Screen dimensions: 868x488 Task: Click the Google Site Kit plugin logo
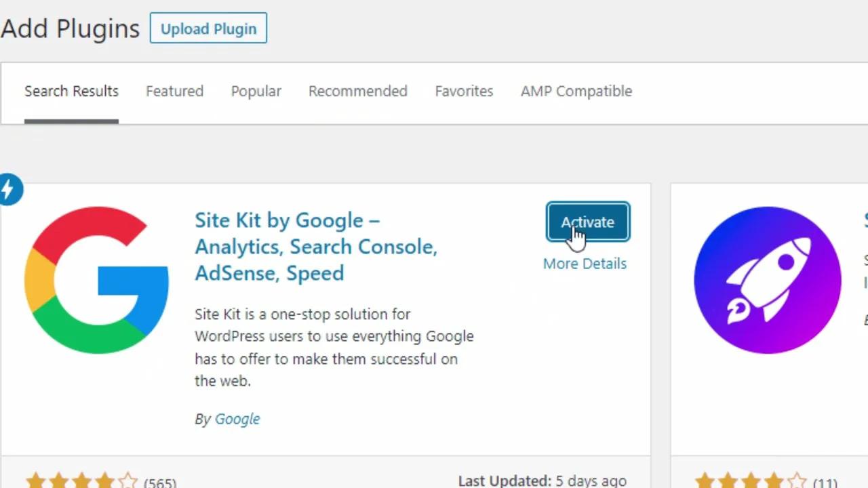pyautogui.click(x=96, y=279)
